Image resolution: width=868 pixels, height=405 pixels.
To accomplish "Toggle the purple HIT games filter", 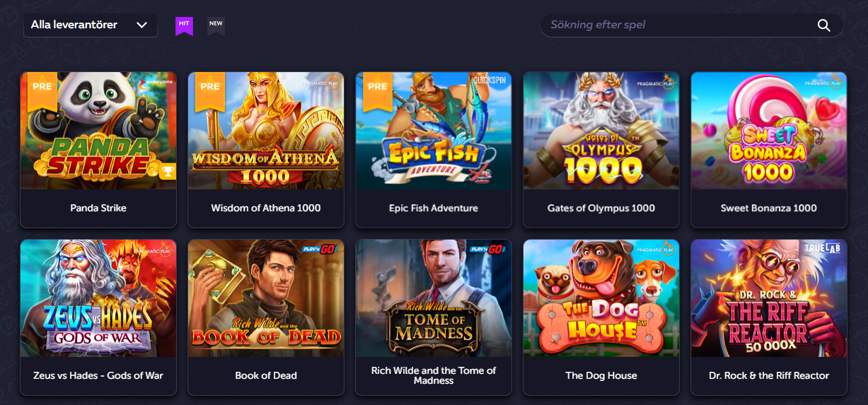I will click(184, 25).
